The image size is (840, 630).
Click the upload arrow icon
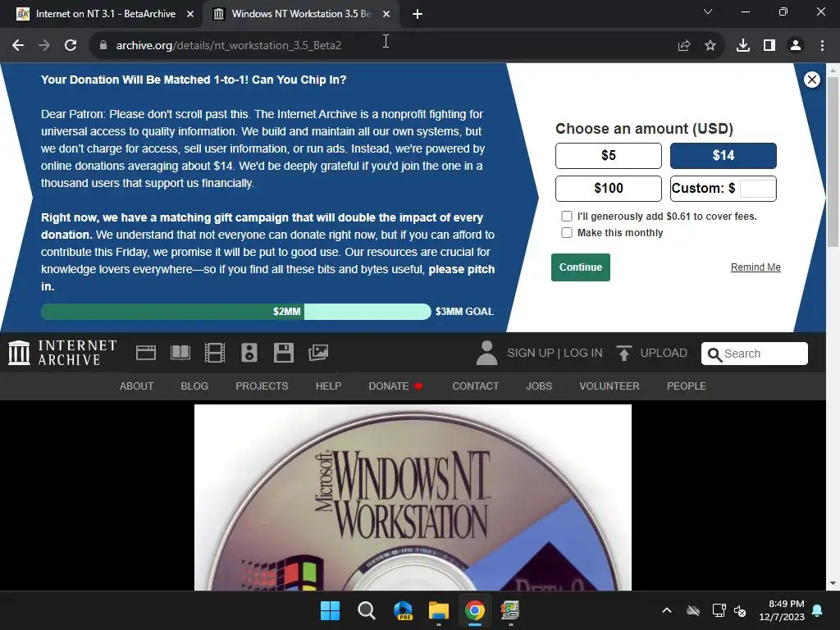coord(623,353)
